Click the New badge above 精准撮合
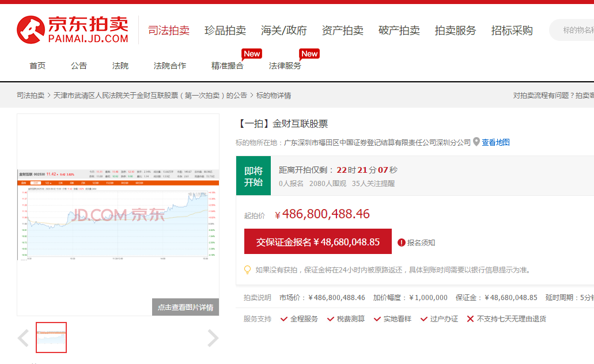The width and height of the screenshot is (594, 364). pos(252,54)
